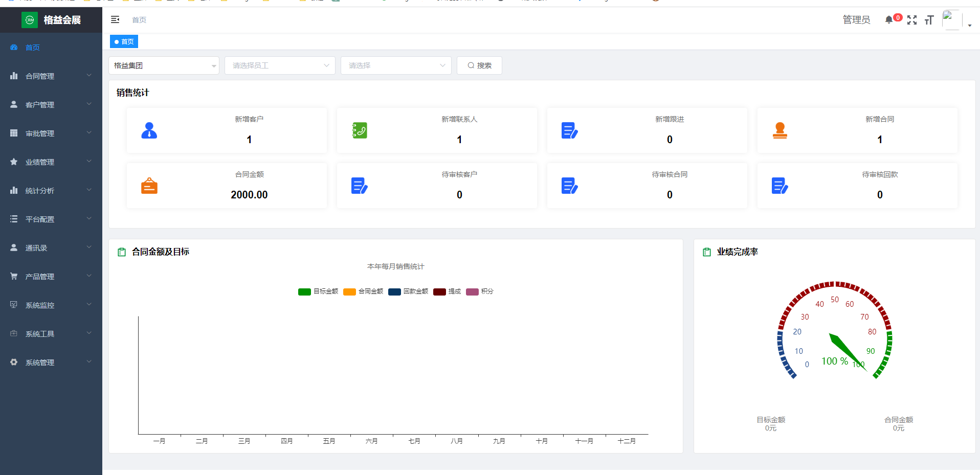Click the 销售统计 section heading

[132, 93]
